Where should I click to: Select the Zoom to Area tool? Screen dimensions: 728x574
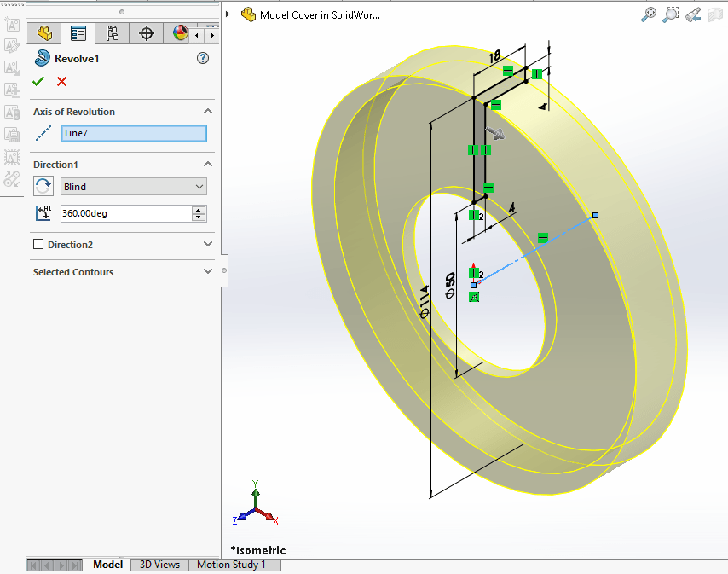click(x=671, y=14)
